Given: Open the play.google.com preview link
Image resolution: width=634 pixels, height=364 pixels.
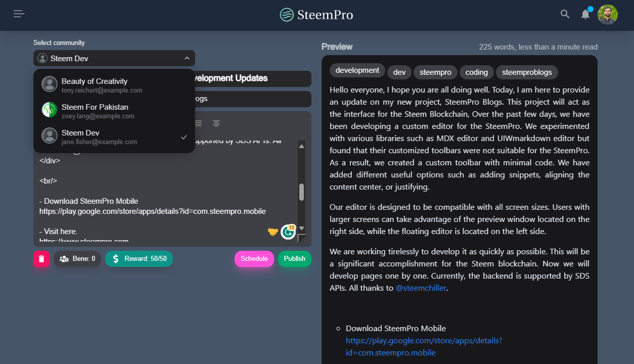Looking at the screenshot, I should 424,347.
